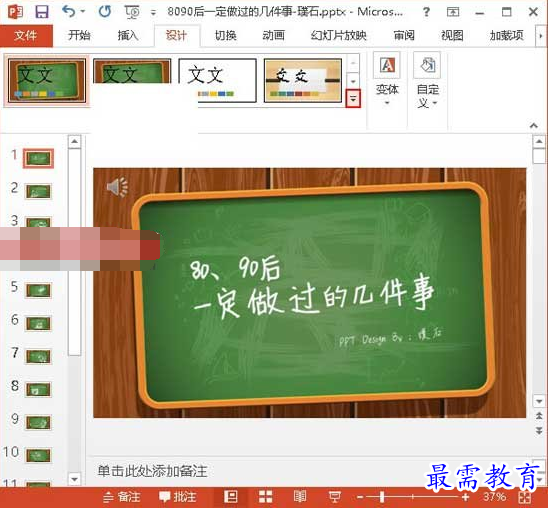Select the 设计 (Design) tab
This screenshot has height=508, width=548.
[176, 35]
